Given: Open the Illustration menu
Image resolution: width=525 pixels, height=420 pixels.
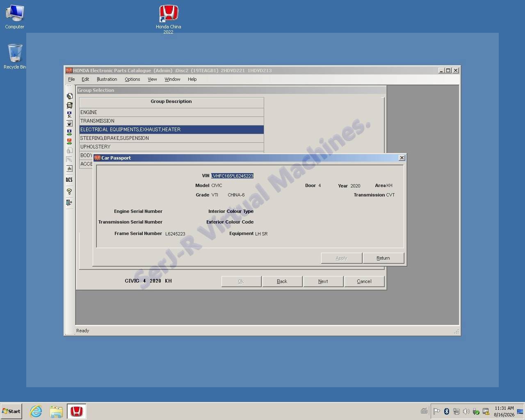Looking at the screenshot, I should click(107, 79).
